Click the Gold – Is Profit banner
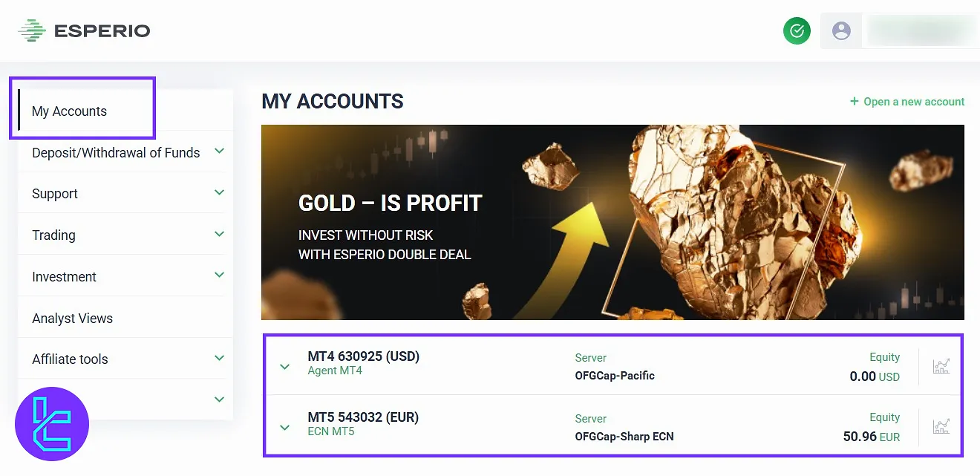Image resolution: width=980 pixels, height=476 pixels. [612, 222]
